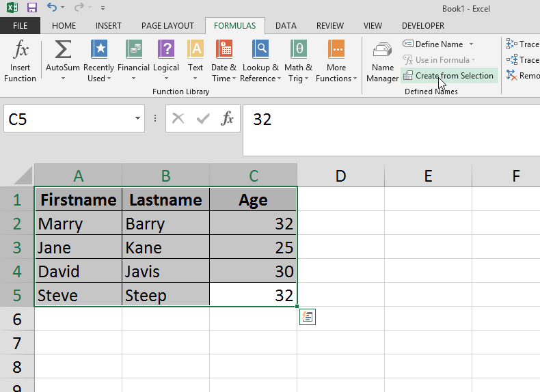Open Lookup & Reference functions
The image size is (540, 392).
coord(260,51)
